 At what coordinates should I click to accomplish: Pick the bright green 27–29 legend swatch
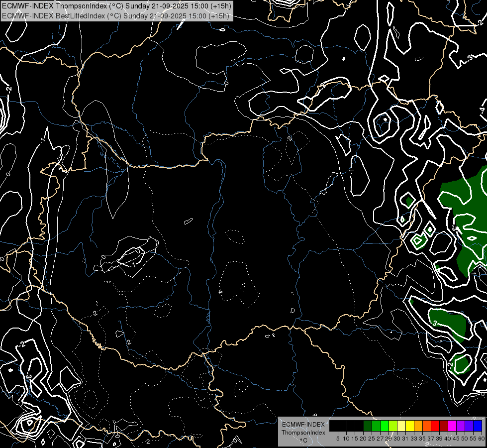(385, 426)
